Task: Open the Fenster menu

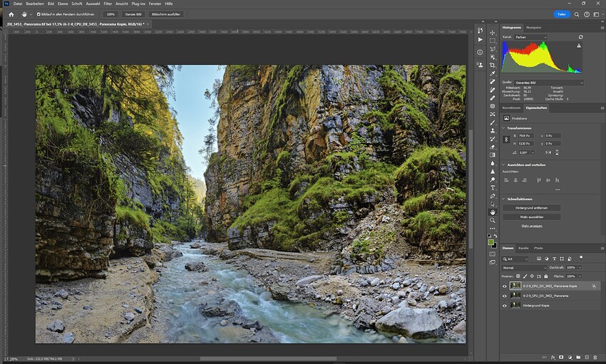Action: [155, 4]
